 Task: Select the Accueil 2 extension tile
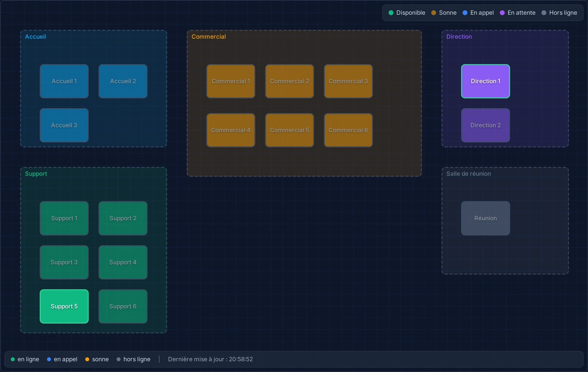[123, 81]
